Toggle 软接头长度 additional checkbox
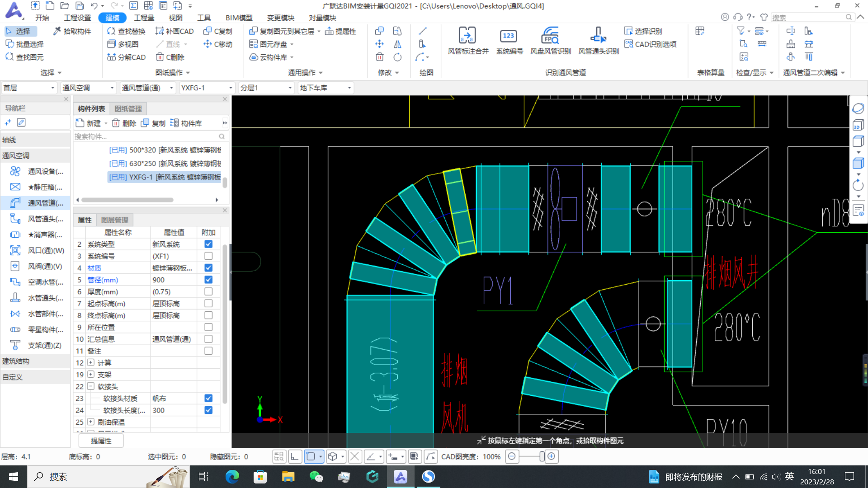The image size is (868, 488). (208, 410)
